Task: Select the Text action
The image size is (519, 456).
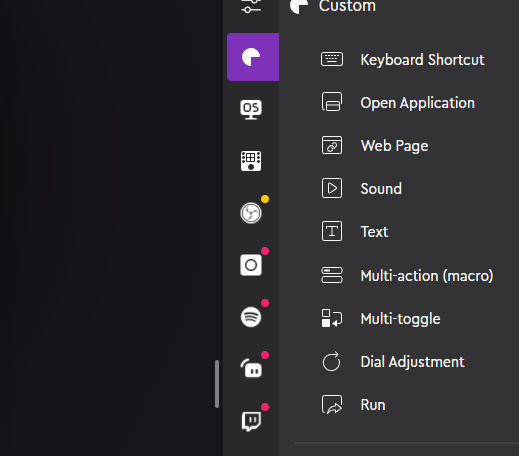Action: [354, 232]
